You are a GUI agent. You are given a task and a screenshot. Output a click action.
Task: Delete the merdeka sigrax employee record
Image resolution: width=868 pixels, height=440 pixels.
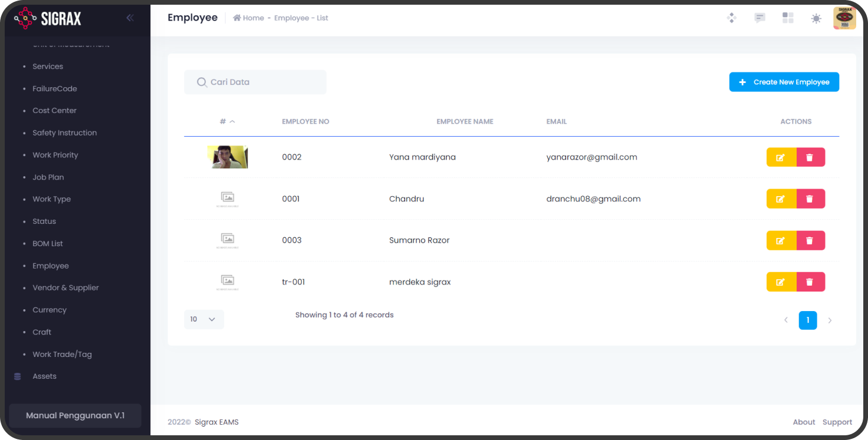point(810,282)
